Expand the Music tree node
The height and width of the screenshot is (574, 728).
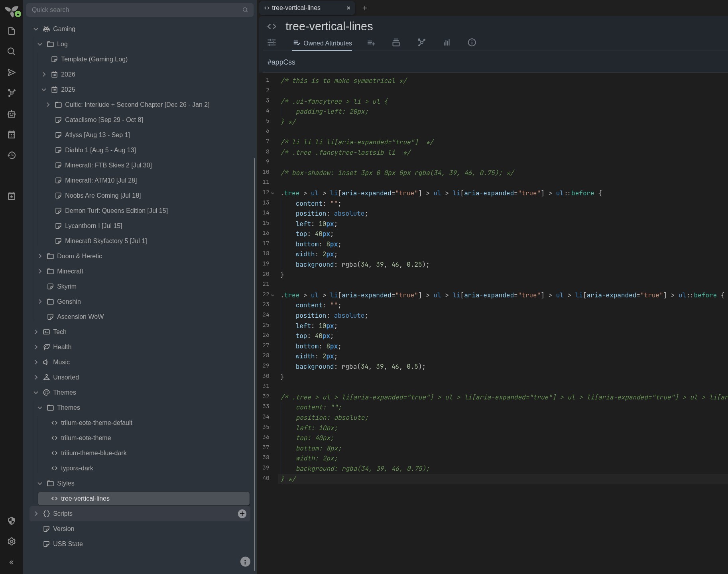36,362
